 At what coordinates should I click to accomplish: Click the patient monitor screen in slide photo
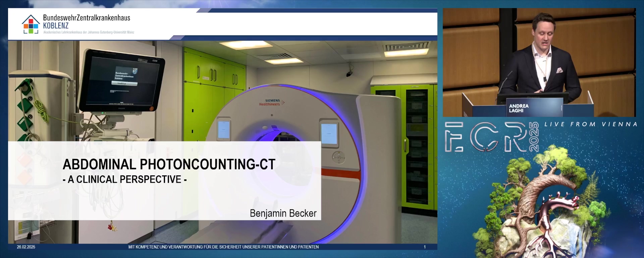[x=122, y=82]
